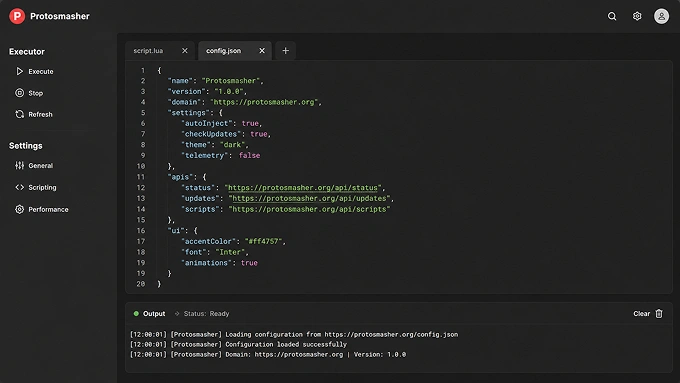This screenshot has height=383, width=680.
Task: Click the Performance gear icon
Action: 20,209
